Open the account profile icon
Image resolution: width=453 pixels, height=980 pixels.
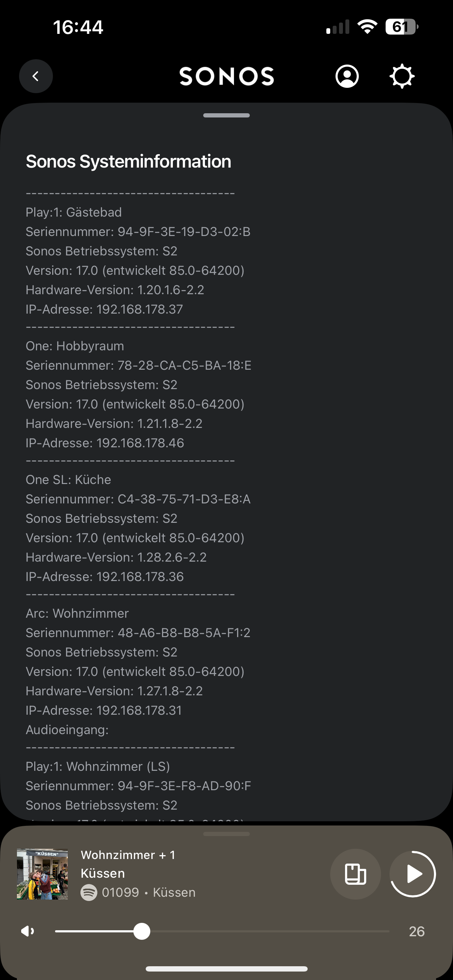347,77
